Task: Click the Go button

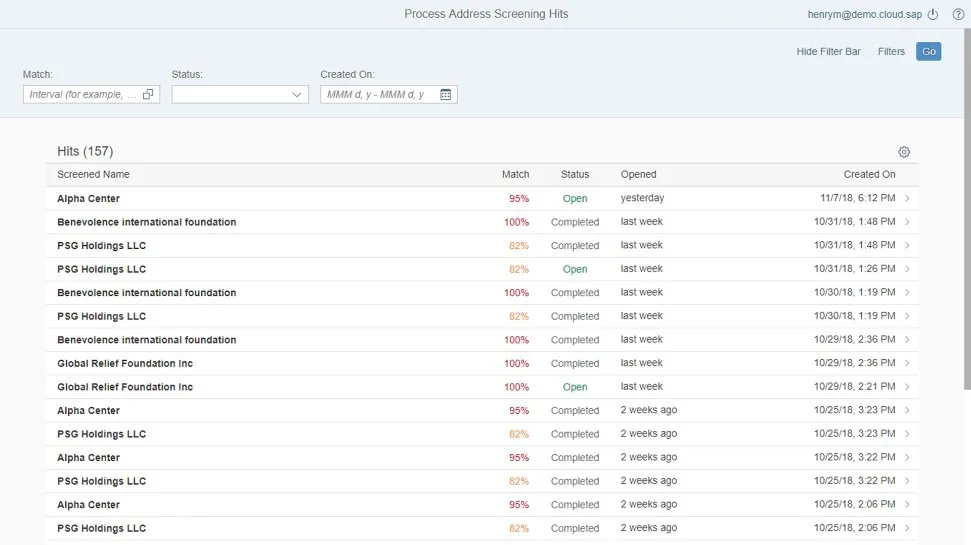Action: (928, 51)
